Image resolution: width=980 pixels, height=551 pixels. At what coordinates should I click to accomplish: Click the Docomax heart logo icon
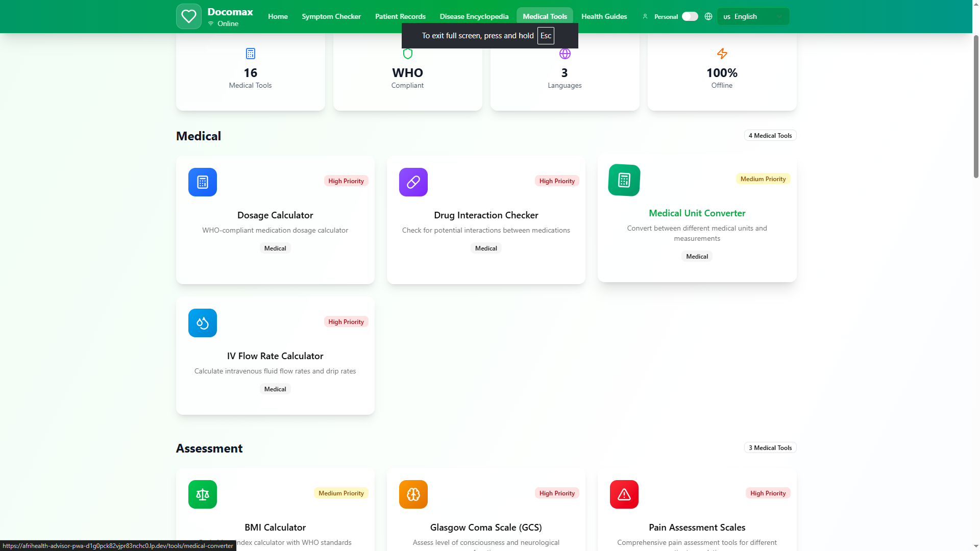(188, 16)
